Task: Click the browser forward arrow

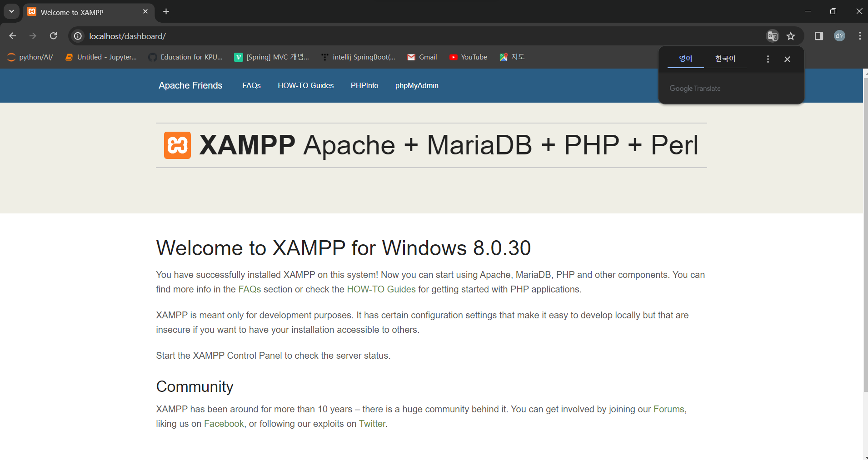Action: point(33,36)
